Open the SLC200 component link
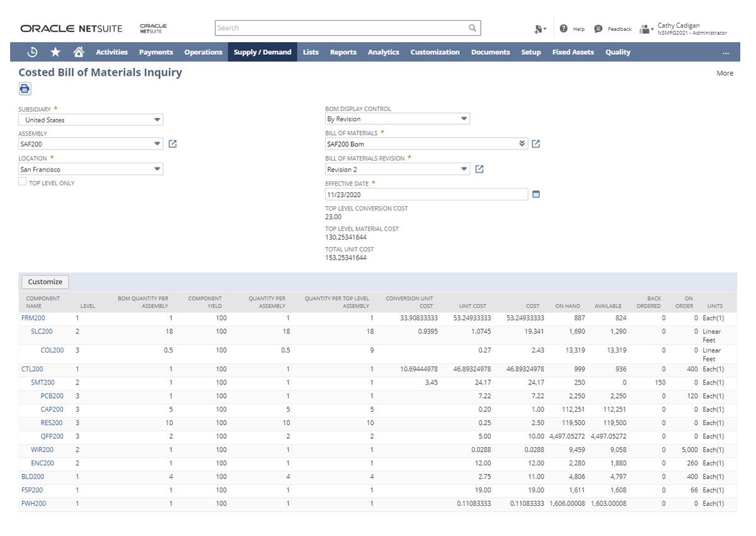The width and height of the screenshot is (756, 536). click(42, 331)
